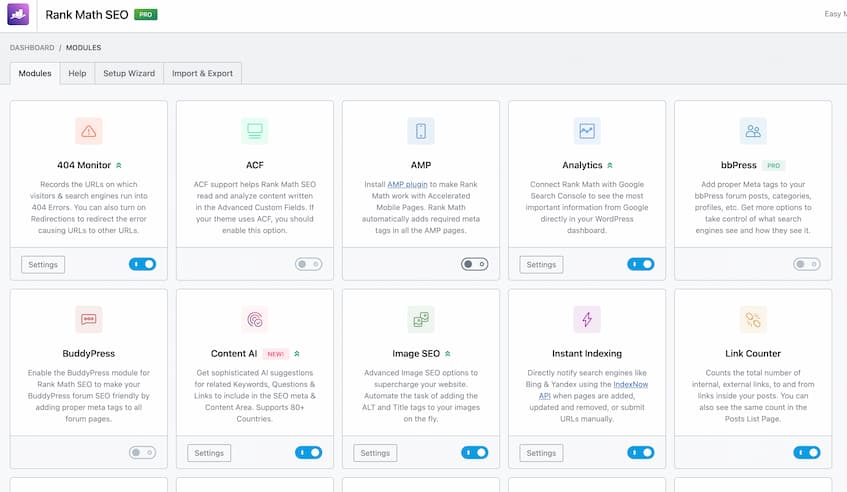Click the Link Counter chain icon
Viewport: 847px width, 492px height.
753,319
